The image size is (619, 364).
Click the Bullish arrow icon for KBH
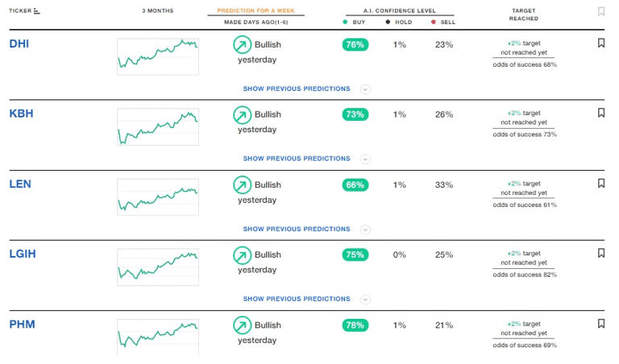tap(242, 115)
